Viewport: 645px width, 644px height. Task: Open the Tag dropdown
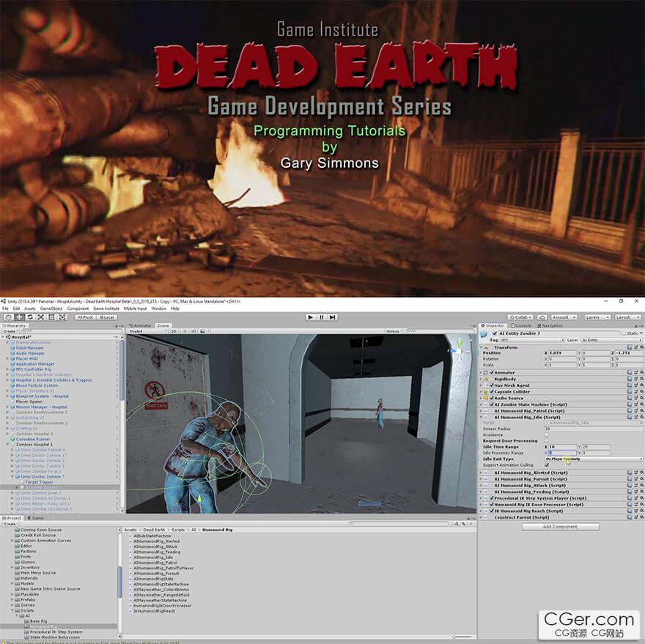532,340
